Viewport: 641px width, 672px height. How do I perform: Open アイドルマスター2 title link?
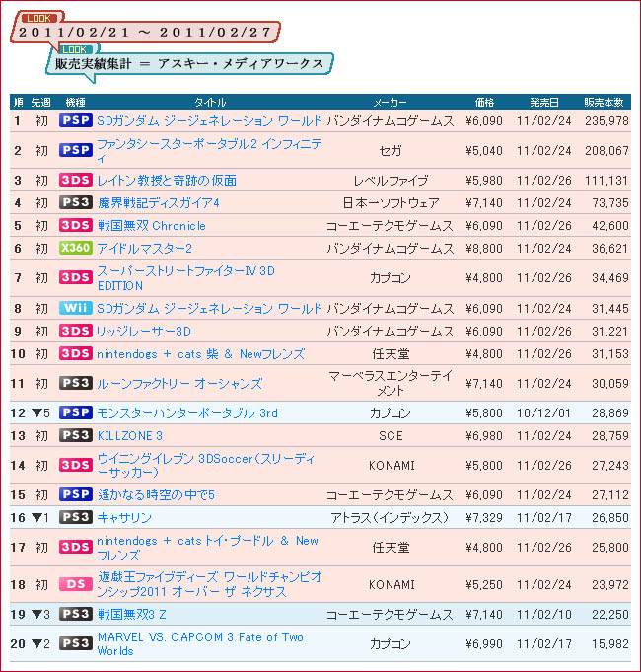(x=145, y=249)
